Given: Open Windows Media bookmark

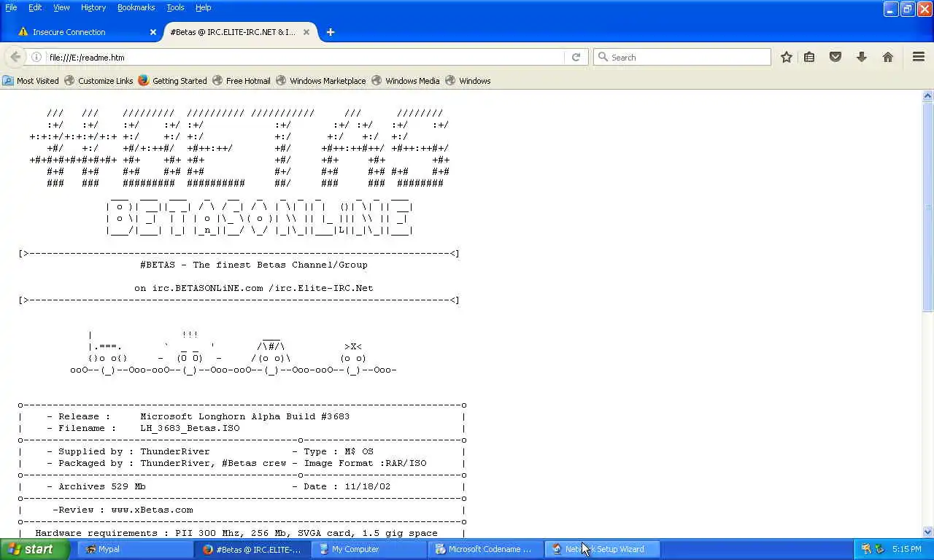Looking at the screenshot, I should pos(405,81).
